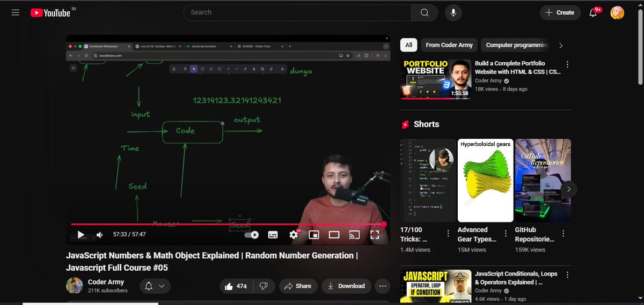This screenshot has width=644, height=305.
Task: Click the Download button
Action: point(346,286)
